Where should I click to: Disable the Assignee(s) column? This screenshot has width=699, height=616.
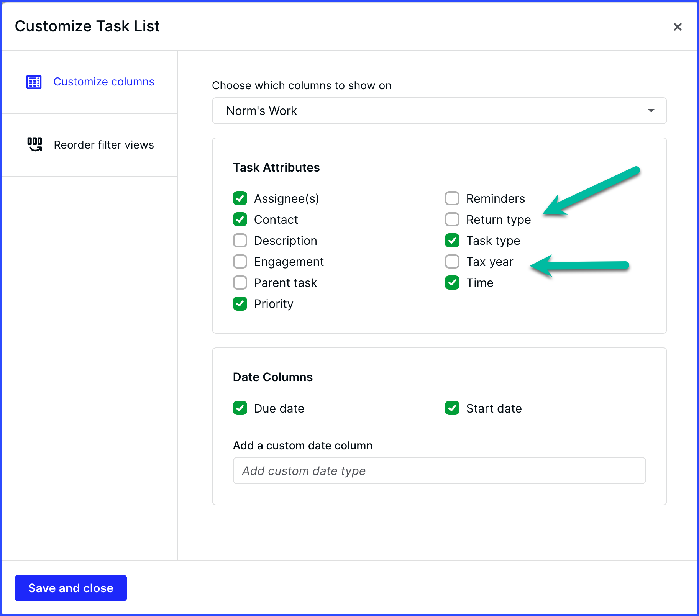pyautogui.click(x=240, y=198)
